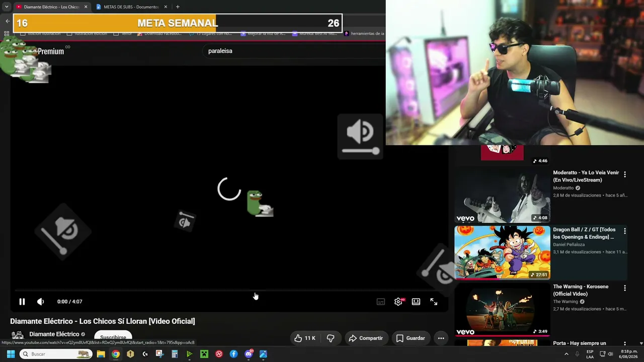Click The Warning - Kerosene video title
644x362 pixels.
[x=581, y=290]
